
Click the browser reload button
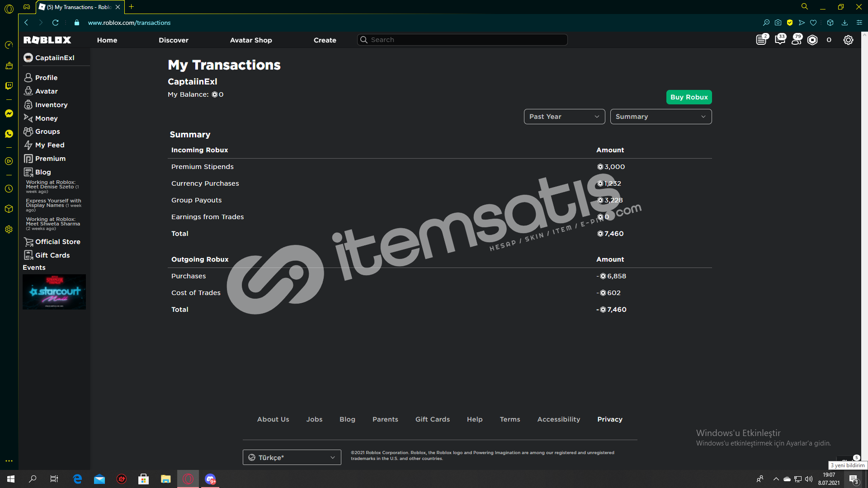55,23
